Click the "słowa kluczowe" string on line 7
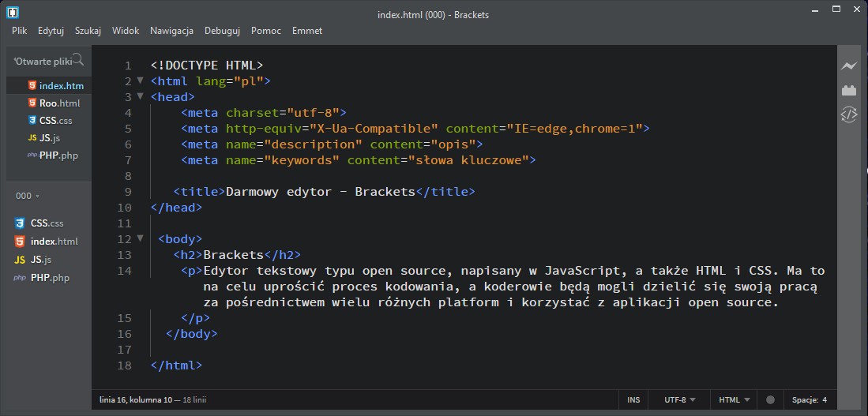This screenshot has width=868, height=416. pyautogui.click(x=468, y=160)
